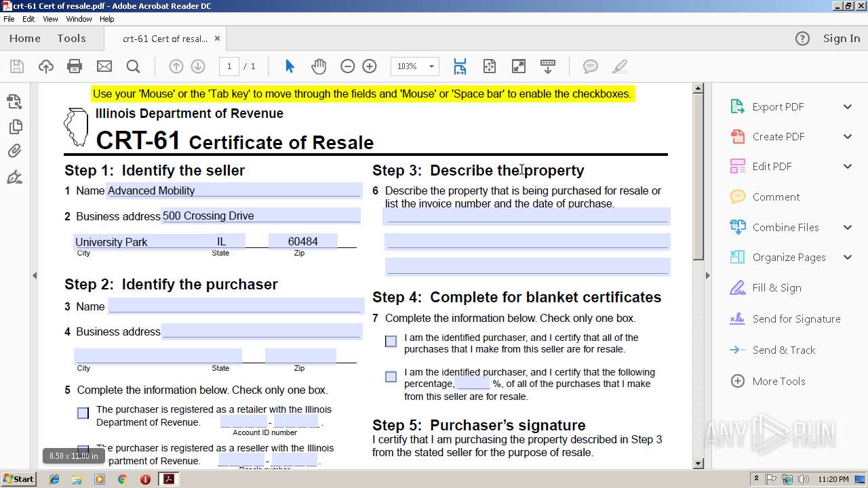Click the volume speaker tray icon
Screen dimensions: 868x488
click(804, 479)
